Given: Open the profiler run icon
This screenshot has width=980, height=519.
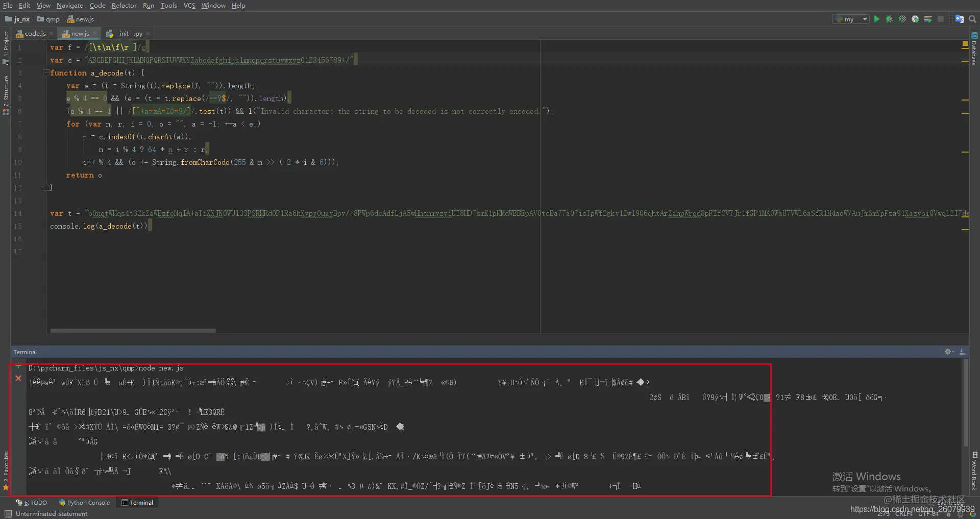Looking at the screenshot, I should [x=915, y=19].
